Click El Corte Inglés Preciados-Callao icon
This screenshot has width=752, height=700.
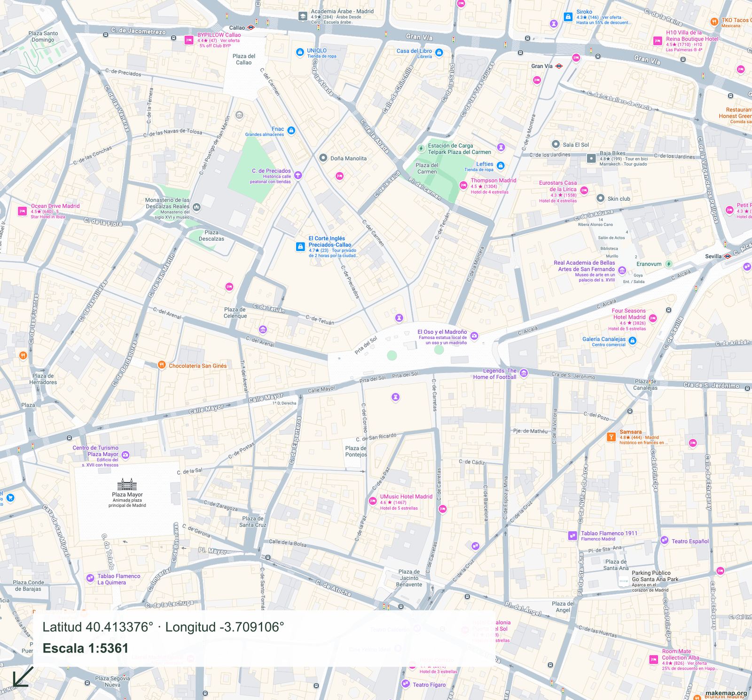300,246
